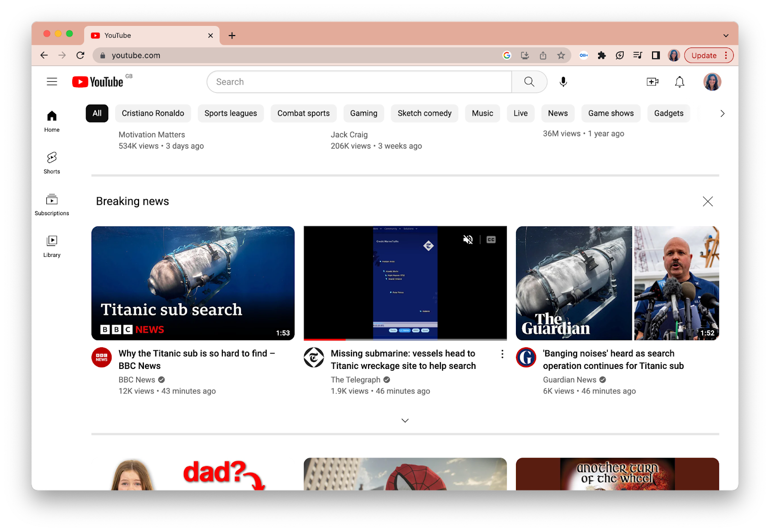
Task: Click the Update browser button
Action: (709, 55)
